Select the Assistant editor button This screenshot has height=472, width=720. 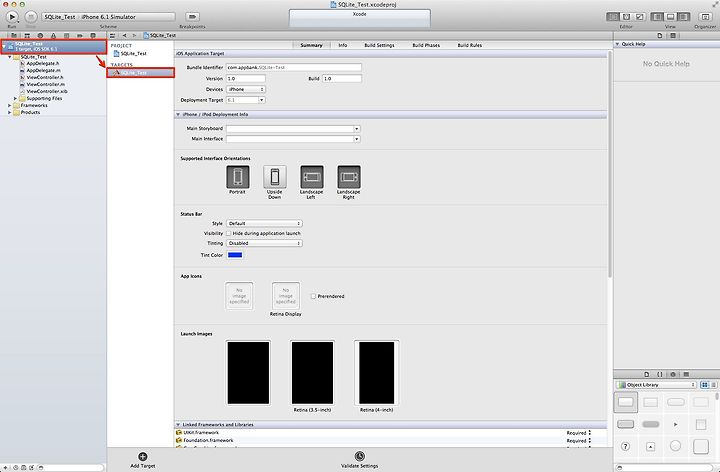pyautogui.click(x=626, y=17)
